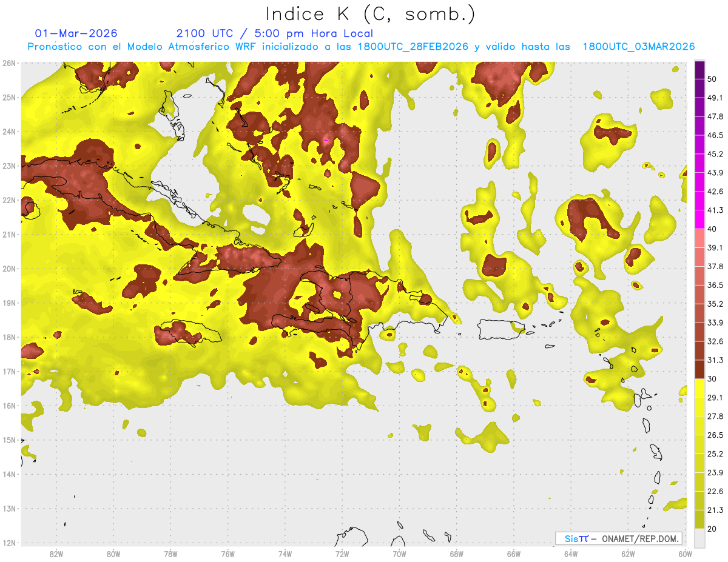Screen dimensions: 728x562
Task: Select the date '01-Mar-2026'
Action: click(x=76, y=33)
